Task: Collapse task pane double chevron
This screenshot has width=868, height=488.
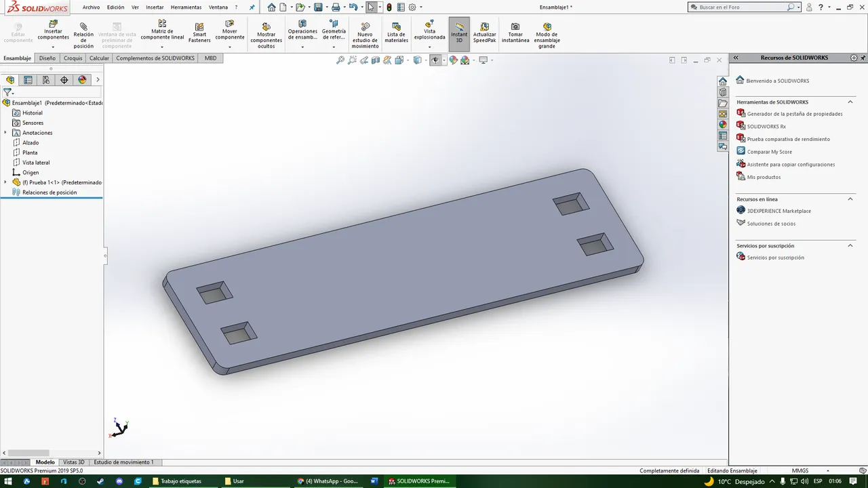Action: pos(736,58)
